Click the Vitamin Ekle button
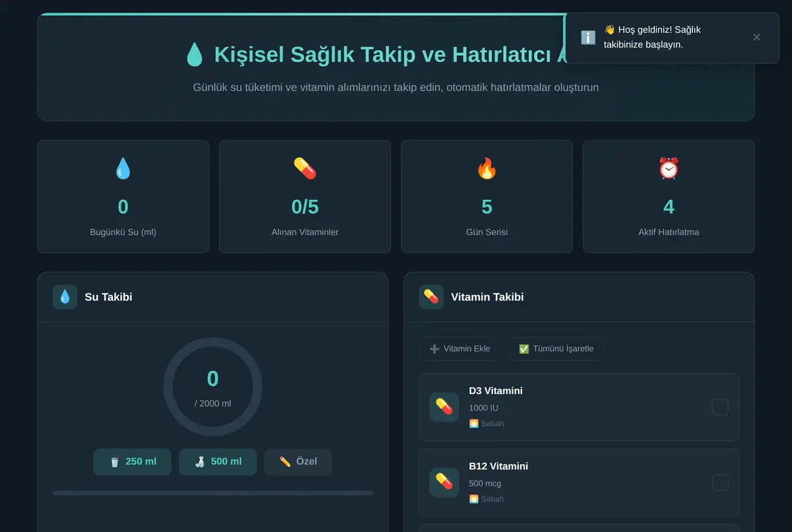This screenshot has height=532, width=792. (459, 349)
